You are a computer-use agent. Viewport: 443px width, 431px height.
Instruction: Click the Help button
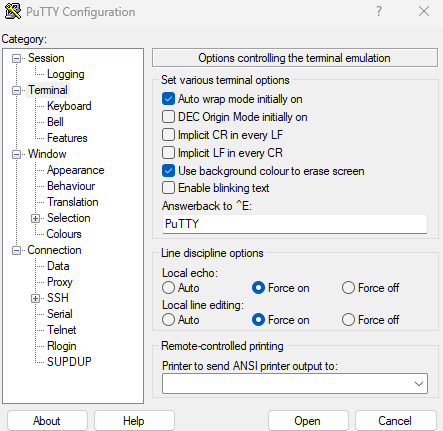tap(134, 421)
